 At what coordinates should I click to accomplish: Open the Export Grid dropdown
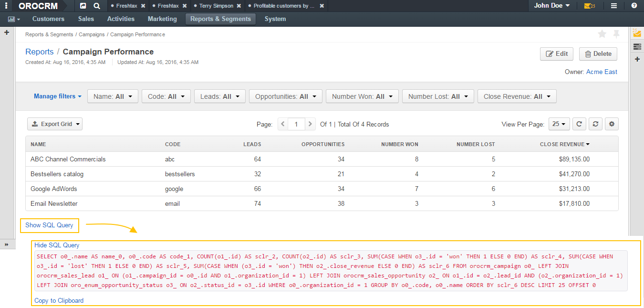pyautogui.click(x=55, y=124)
